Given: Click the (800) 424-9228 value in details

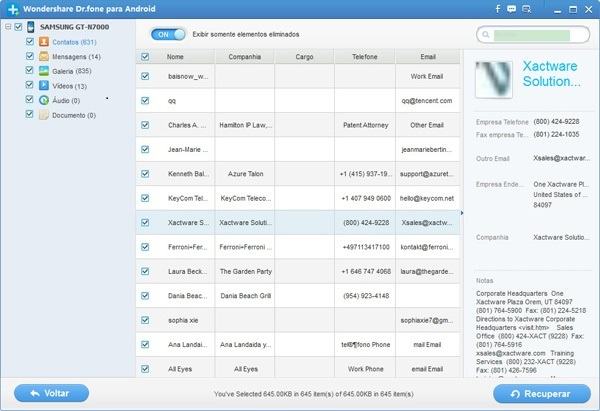Looking at the screenshot, I should tap(556, 122).
